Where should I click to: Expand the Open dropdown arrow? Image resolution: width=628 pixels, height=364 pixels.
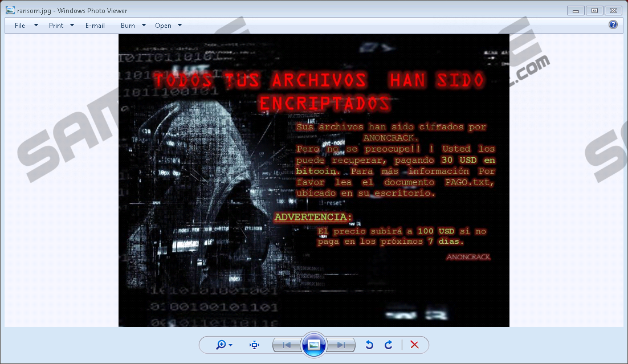pos(180,25)
